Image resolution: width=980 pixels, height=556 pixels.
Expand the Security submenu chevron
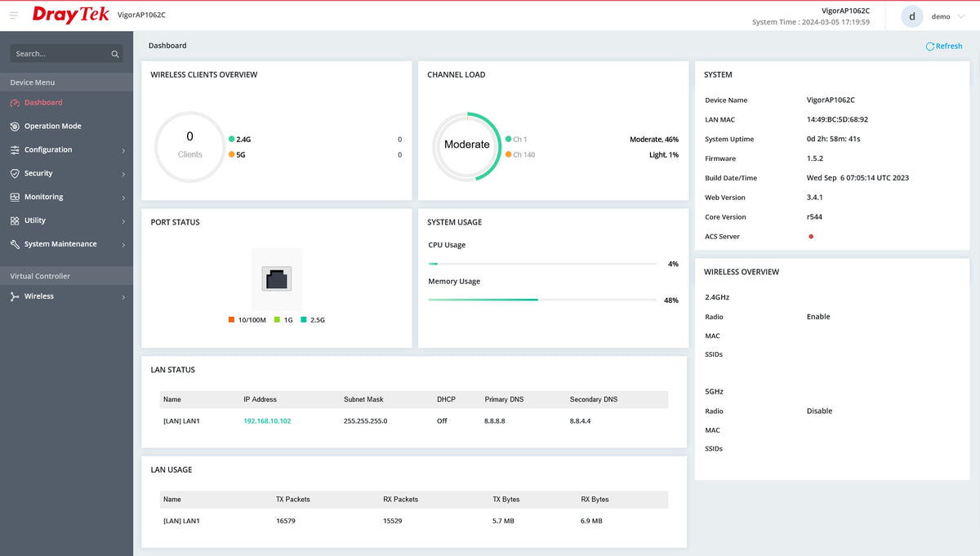pyautogui.click(x=123, y=175)
